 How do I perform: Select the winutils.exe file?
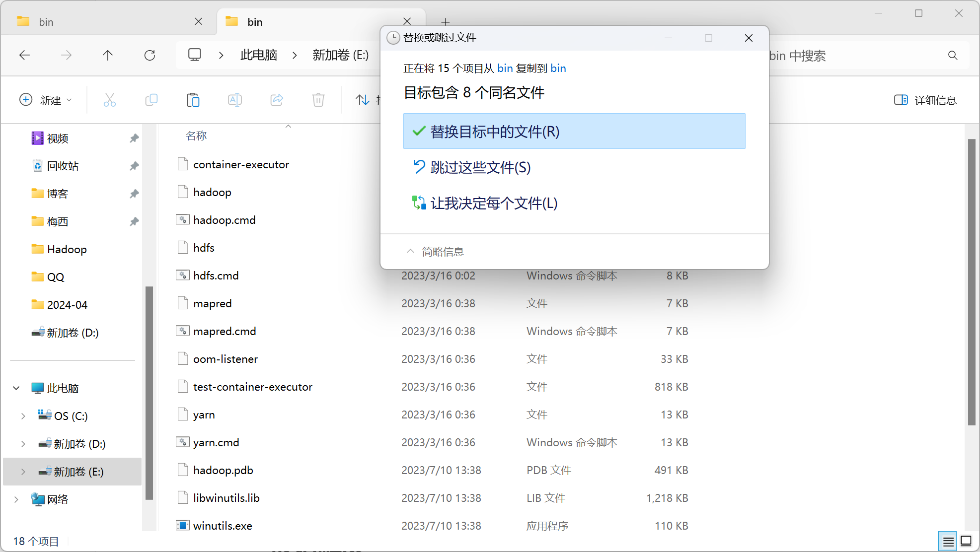[x=223, y=526]
